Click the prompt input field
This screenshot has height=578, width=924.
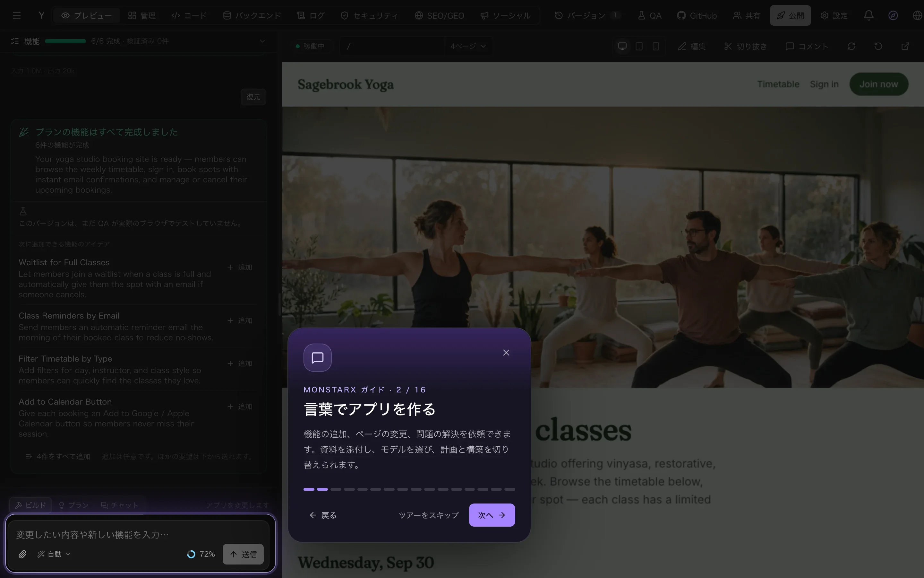tap(139, 534)
